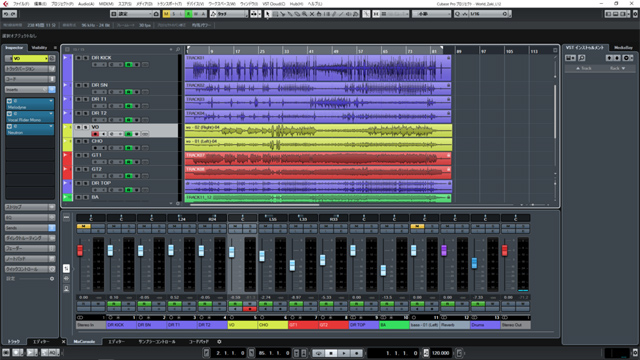
Task: Toggle Vocal Rider Mono insert power
Action: tap(9, 114)
